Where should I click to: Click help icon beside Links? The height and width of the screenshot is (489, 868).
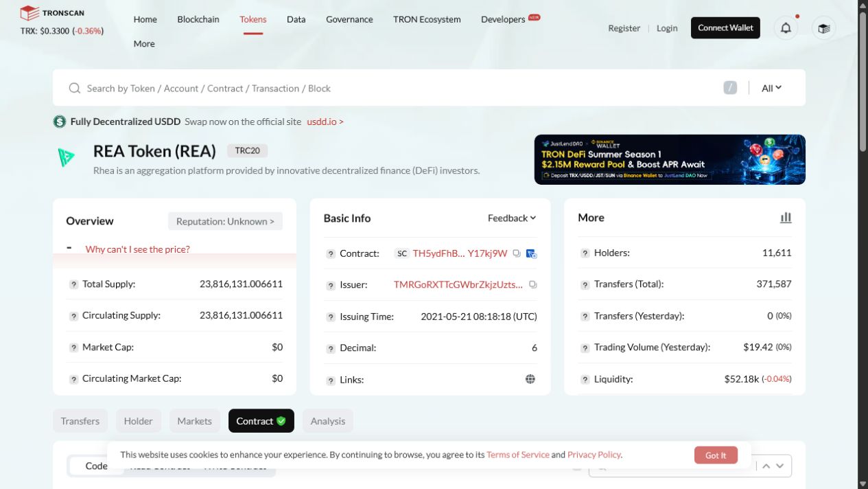(x=331, y=380)
